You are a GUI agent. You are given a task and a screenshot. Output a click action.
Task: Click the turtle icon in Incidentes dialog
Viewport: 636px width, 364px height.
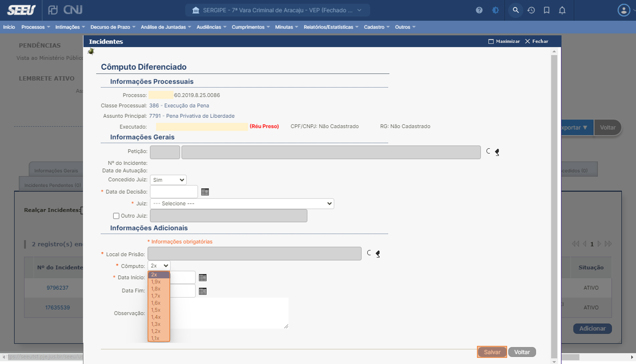pos(91,51)
